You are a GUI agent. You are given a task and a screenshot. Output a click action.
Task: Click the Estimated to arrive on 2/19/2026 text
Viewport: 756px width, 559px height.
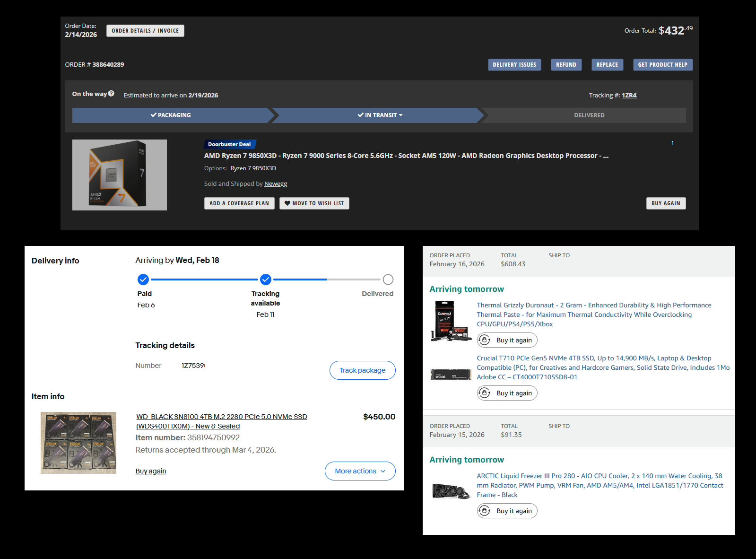(171, 96)
